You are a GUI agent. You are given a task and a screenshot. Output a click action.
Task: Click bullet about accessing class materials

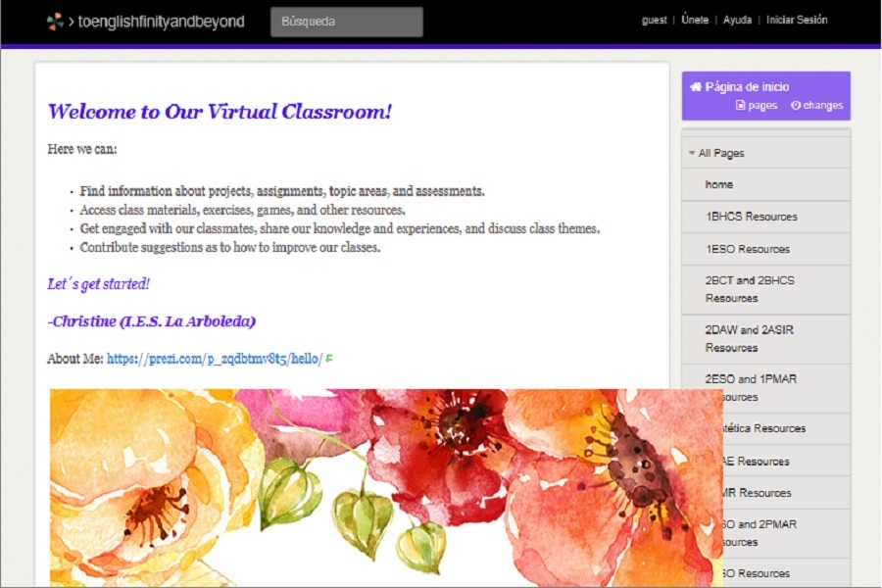tap(242, 210)
